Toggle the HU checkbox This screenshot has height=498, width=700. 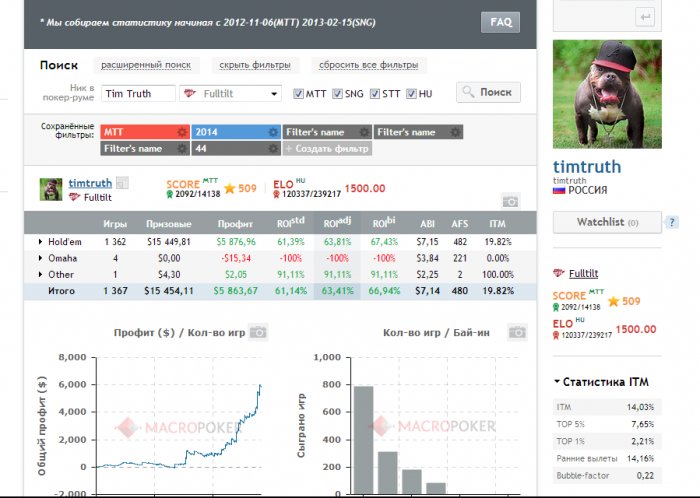[413, 94]
